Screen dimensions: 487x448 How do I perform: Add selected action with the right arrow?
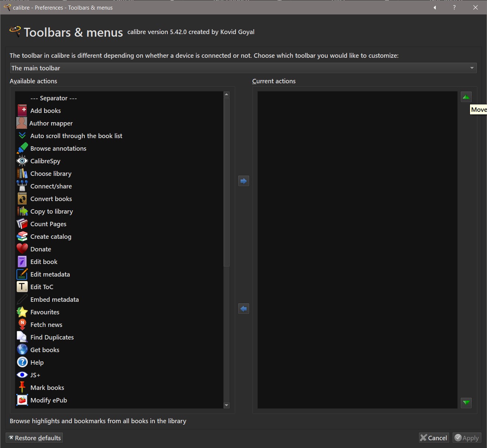[244, 181]
